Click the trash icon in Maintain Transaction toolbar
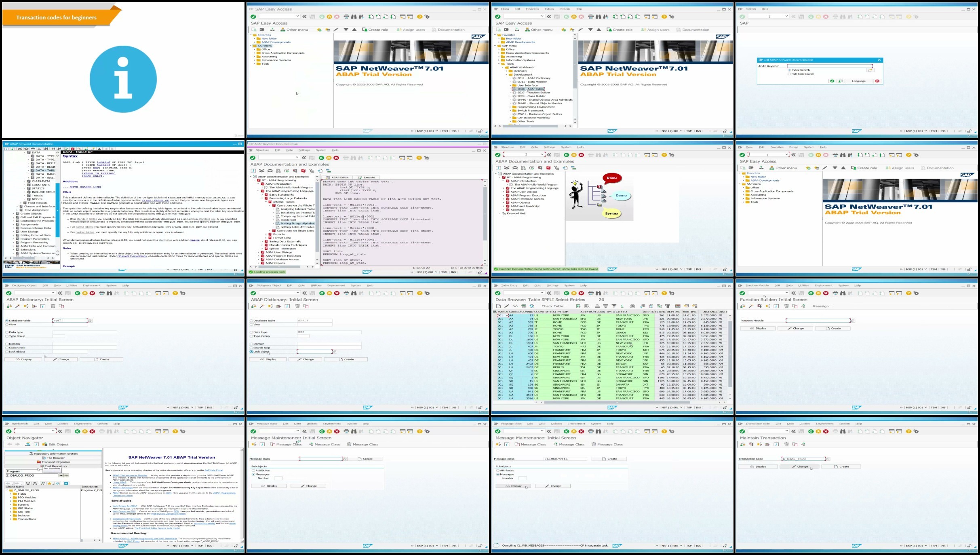This screenshot has width=980, height=555. pyautogui.click(x=786, y=444)
